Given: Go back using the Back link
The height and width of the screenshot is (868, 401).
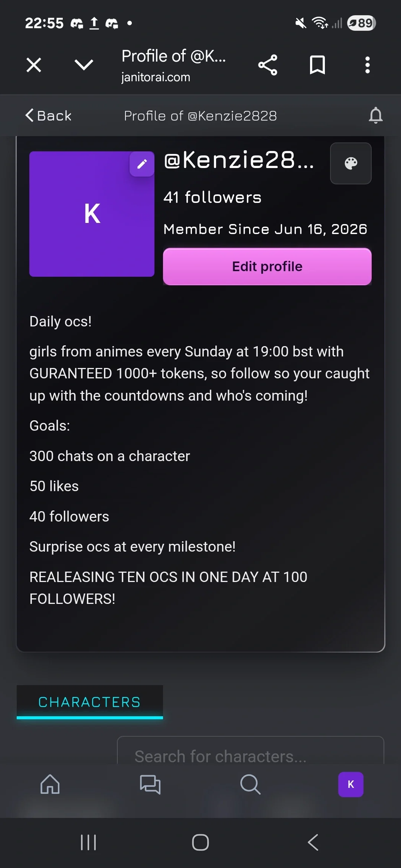Looking at the screenshot, I should (x=48, y=115).
